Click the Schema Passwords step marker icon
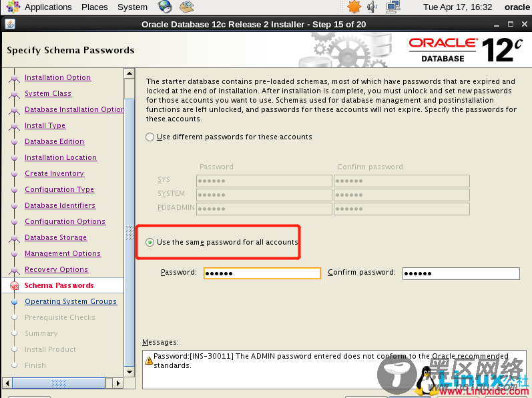 click(14, 286)
